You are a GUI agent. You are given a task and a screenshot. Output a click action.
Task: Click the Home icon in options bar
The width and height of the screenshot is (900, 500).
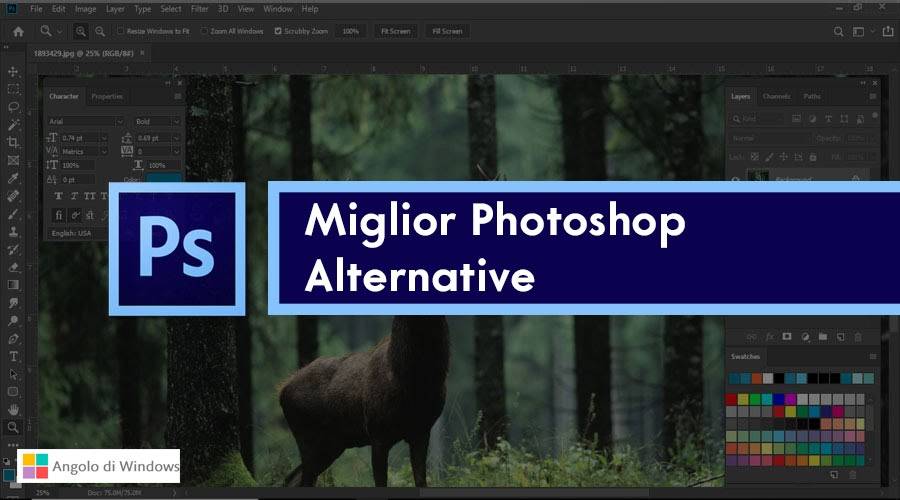click(x=18, y=32)
